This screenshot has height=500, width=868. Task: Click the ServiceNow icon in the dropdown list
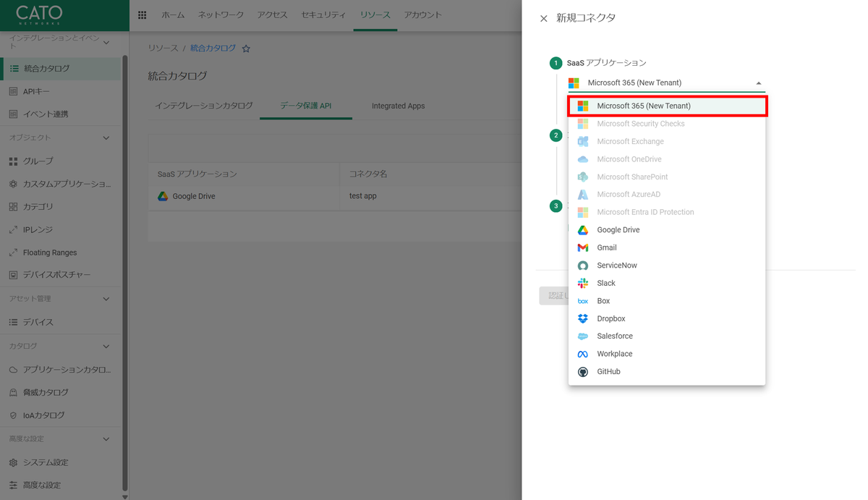(x=583, y=266)
